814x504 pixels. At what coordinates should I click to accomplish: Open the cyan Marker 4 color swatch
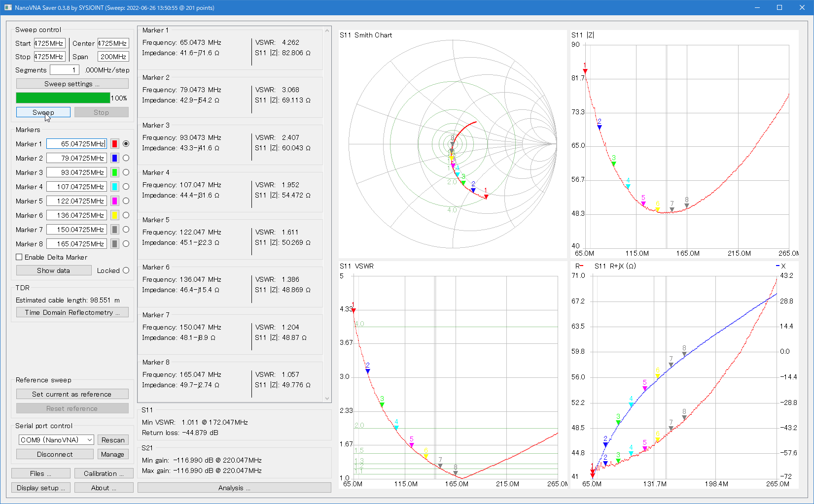pyautogui.click(x=114, y=187)
